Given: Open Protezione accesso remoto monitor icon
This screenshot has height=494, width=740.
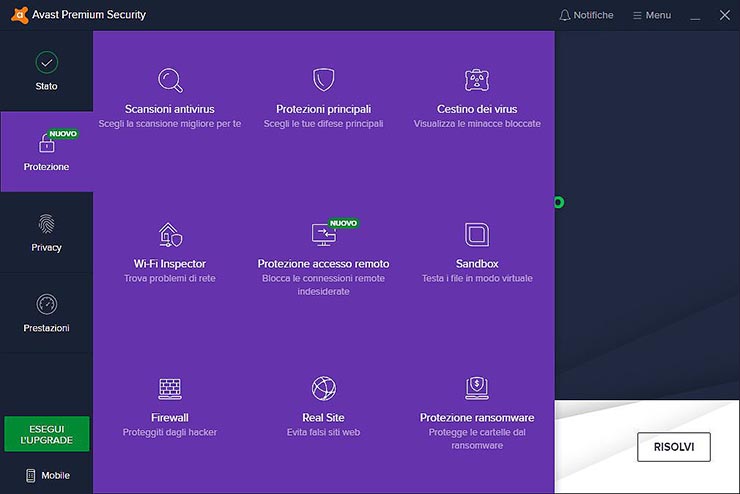Looking at the screenshot, I should coord(324,235).
